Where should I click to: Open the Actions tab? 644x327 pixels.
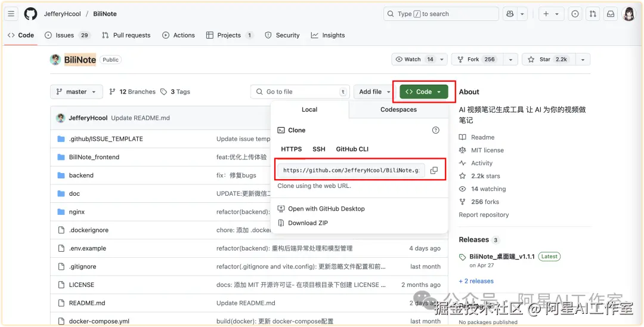coord(179,35)
